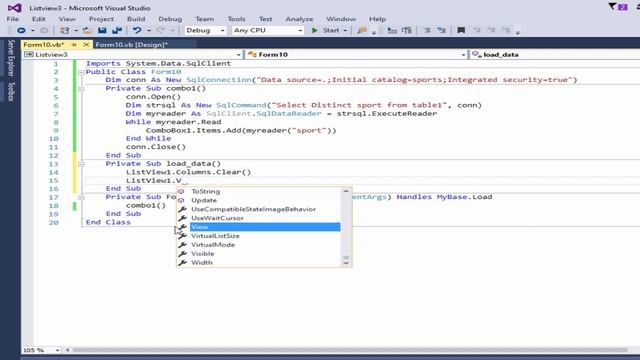Collapse the load_data Sub region
640x360 pixels.
point(81,164)
